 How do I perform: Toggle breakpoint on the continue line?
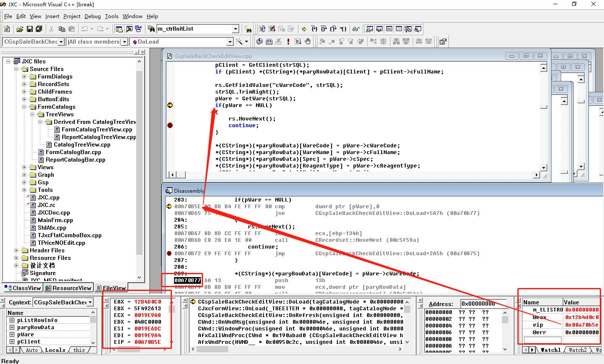pyautogui.click(x=170, y=126)
